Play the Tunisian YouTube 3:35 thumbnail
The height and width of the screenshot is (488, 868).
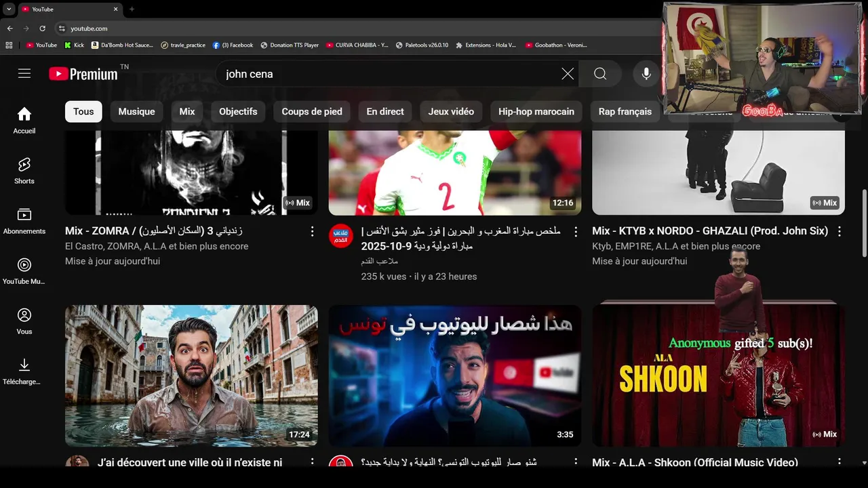(x=455, y=375)
